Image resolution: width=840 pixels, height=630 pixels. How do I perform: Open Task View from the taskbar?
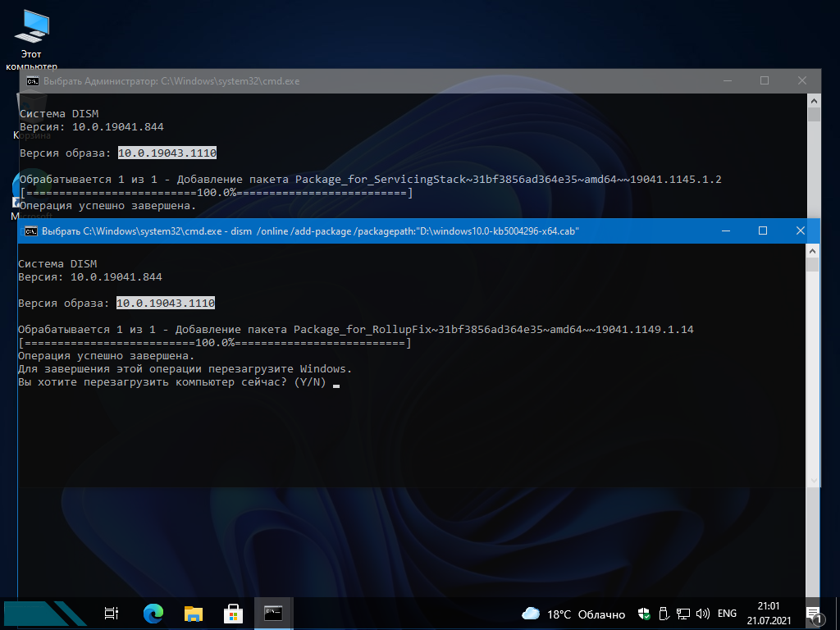112,614
